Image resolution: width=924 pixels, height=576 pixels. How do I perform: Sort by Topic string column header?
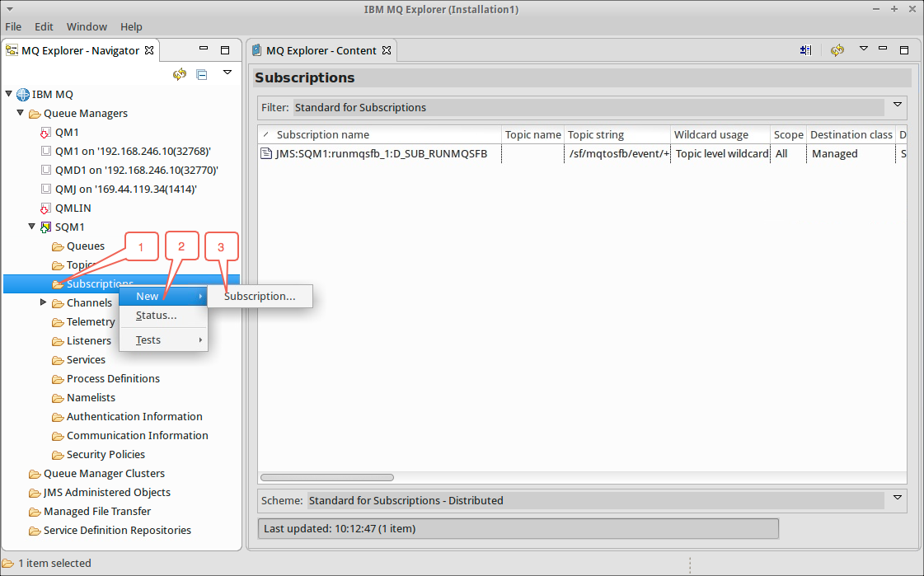[617, 135]
